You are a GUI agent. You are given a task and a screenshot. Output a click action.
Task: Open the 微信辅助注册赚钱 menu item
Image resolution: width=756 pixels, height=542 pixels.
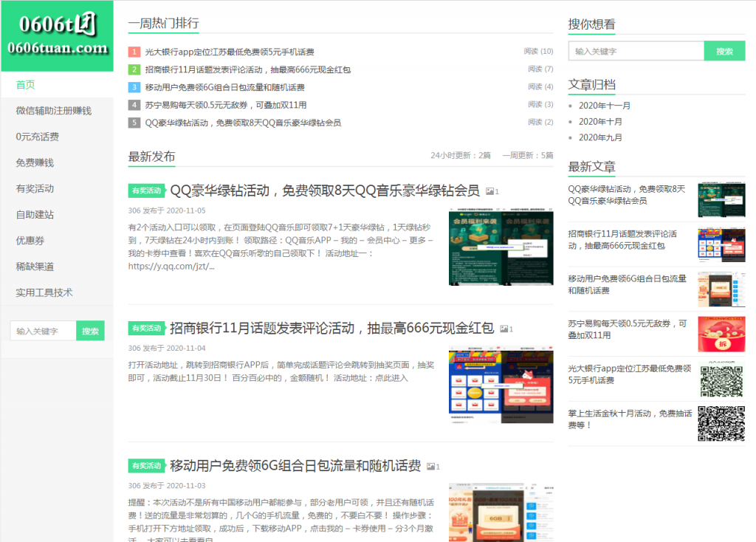[53, 111]
